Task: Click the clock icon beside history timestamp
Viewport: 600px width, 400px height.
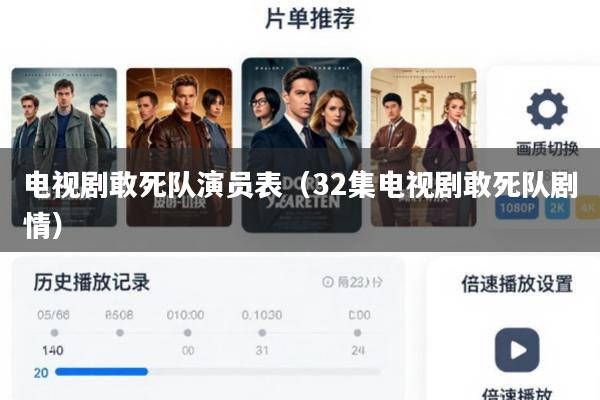Action: click(328, 282)
